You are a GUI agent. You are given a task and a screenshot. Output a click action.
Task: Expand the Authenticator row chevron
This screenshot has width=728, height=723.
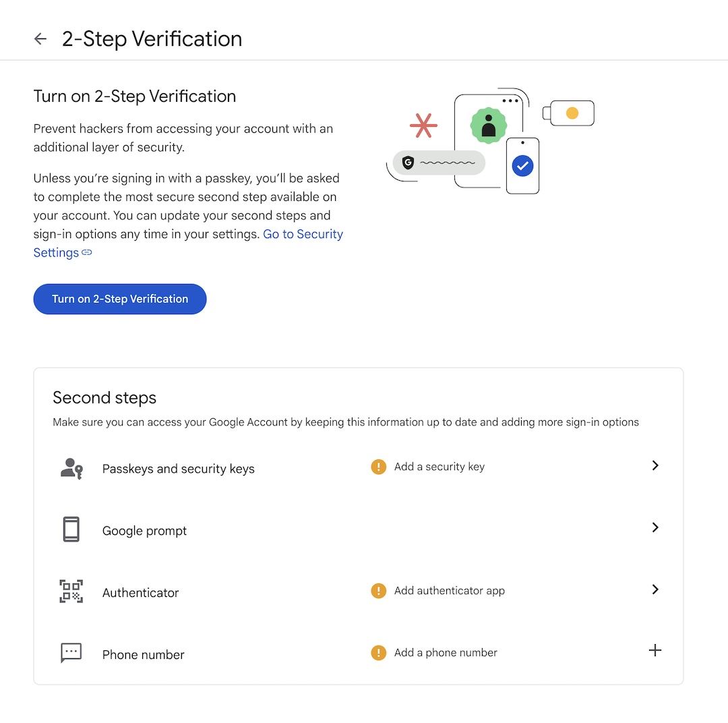[x=655, y=589]
